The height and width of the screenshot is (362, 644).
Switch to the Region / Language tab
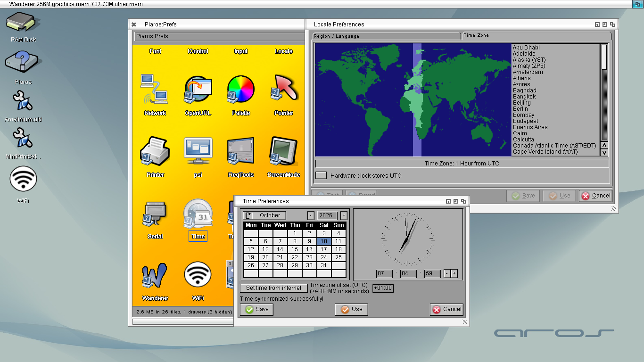(x=386, y=36)
